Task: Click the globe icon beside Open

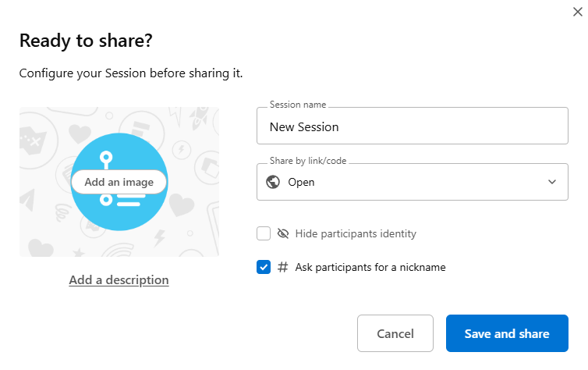Action: tap(273, 182)
